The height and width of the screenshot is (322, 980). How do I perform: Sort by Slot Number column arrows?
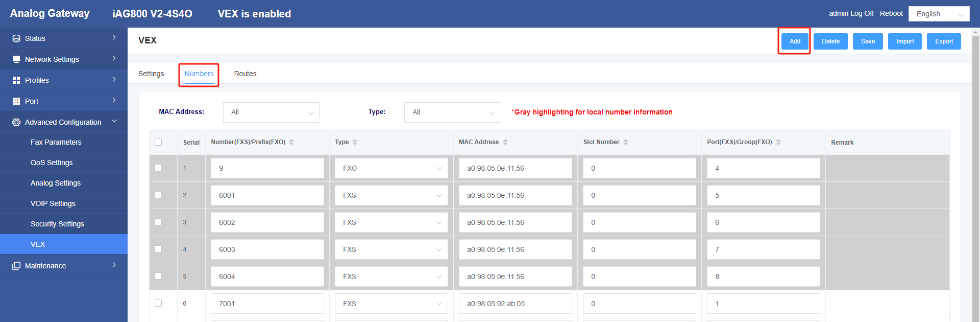click(626, 142)
